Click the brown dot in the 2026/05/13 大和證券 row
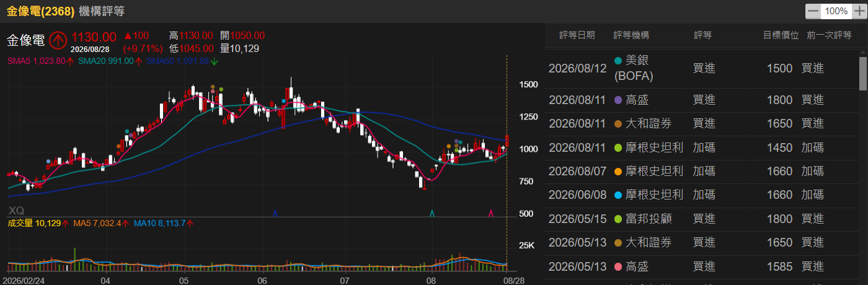The width and height of the screenshot is (868, 285). tap(618, 243)
